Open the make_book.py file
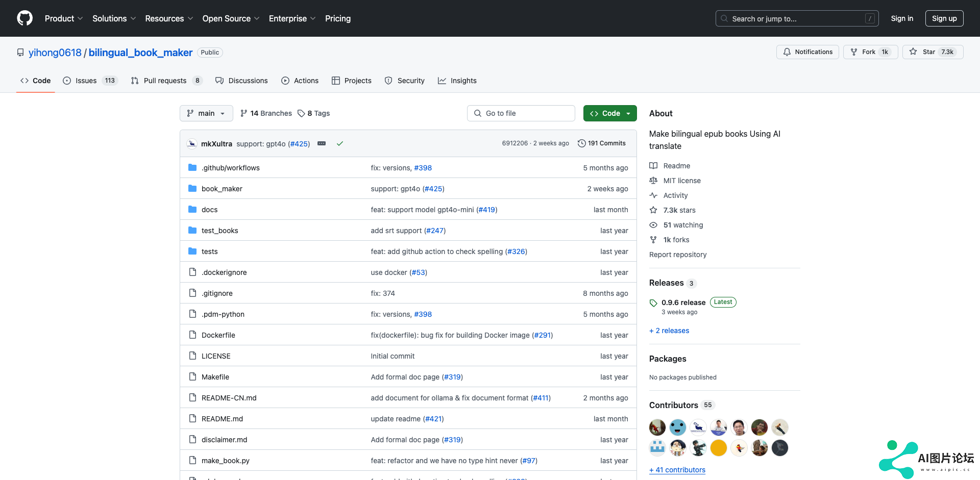This screenshot has height=480, width=980. (x=226, y=461)
